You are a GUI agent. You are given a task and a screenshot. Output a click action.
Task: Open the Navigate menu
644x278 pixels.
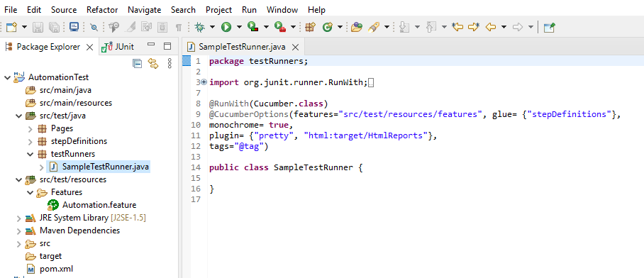[144, 9]
